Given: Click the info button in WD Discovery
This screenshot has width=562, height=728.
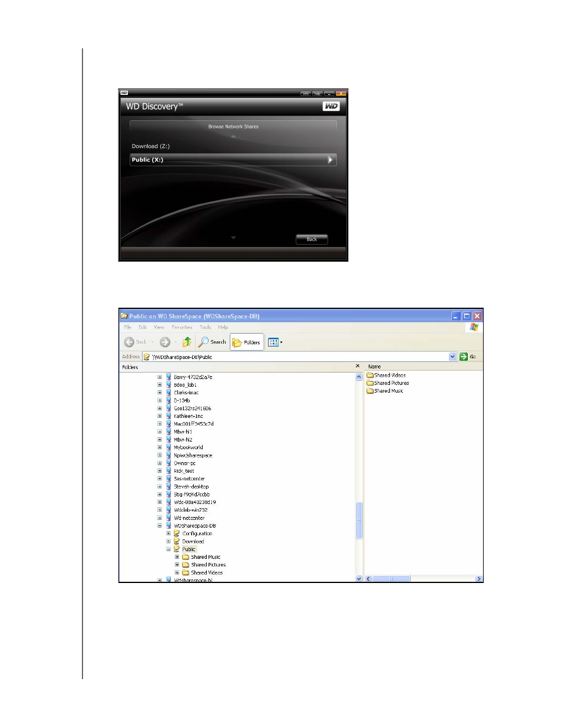Looking at the screenshot, I should tap(305, 93).
